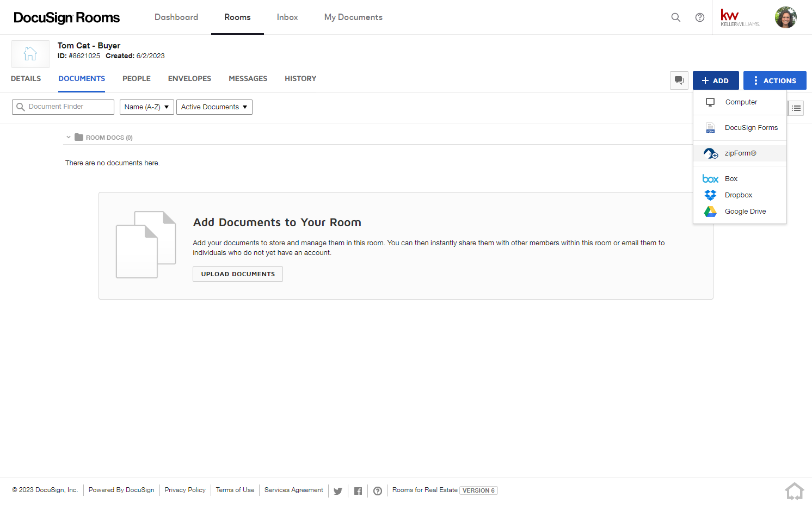Go to Inbox in top navigation
This screenshot has height=522, width=812.
pyautogui.click(x=287, y=17)
